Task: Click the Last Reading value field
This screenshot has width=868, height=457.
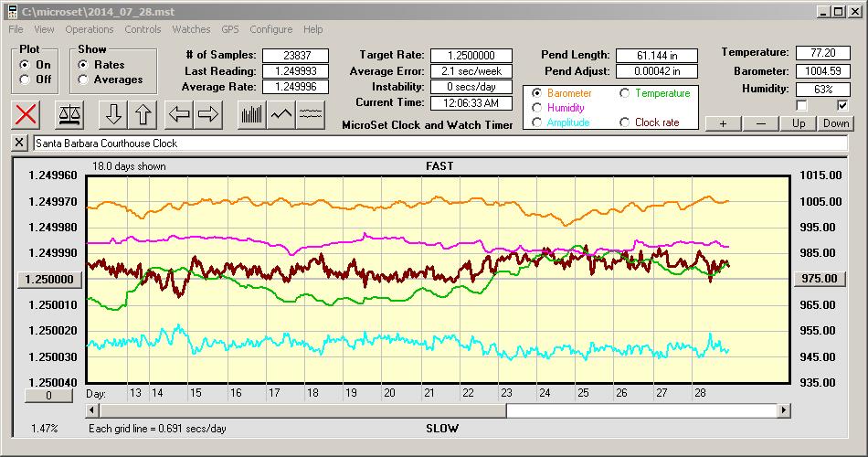Action: pos(296,71)
